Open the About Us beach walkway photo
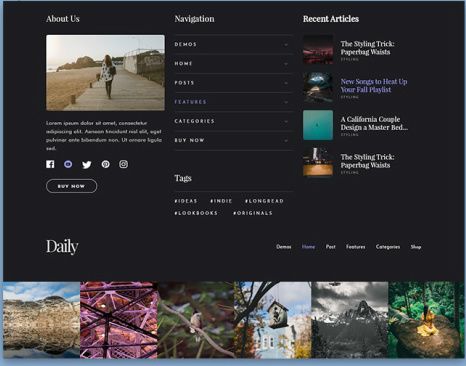Viewport: 466px width, 366px height. [105, 73]
